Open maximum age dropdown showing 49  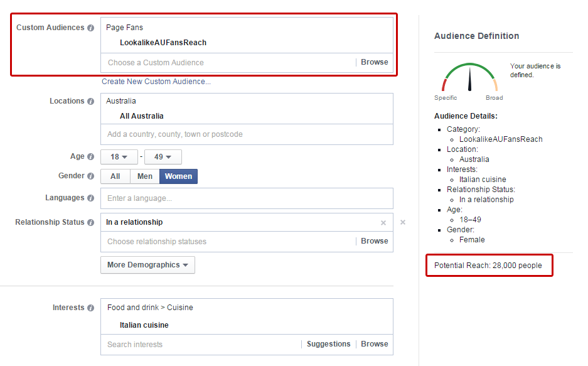coord(163,157)
